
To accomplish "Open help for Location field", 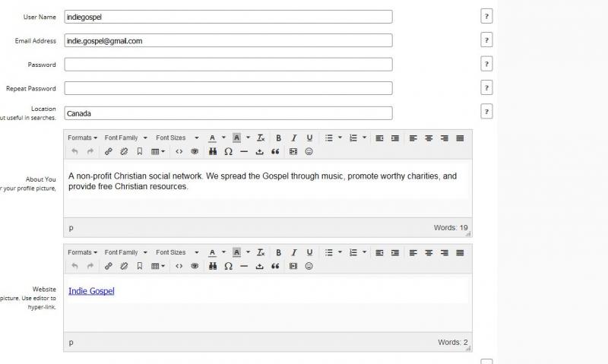I will pos(486,112).
